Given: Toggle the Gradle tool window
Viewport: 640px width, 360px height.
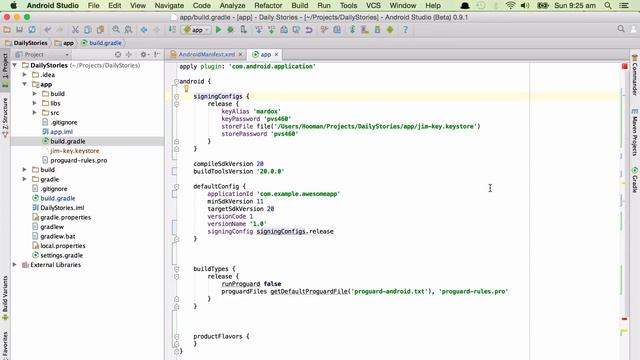Looking at the screenshot, I should coord(635,179).
